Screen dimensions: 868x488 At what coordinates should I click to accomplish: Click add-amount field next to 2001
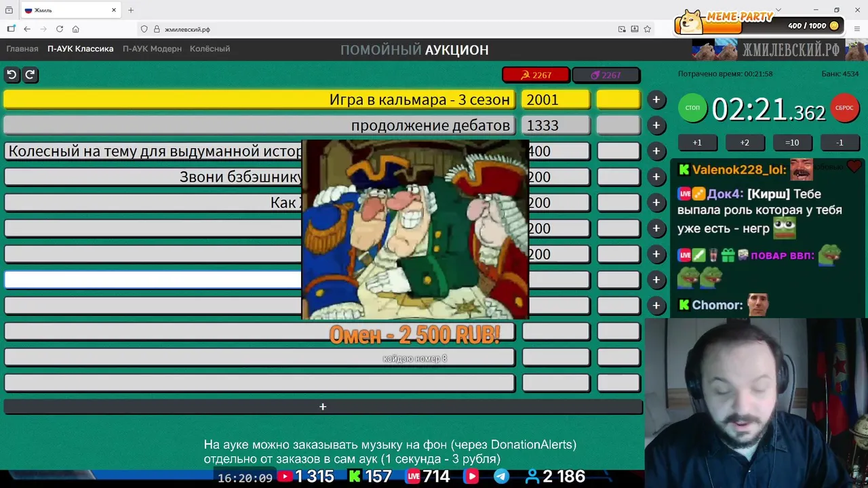coord(618,100)
